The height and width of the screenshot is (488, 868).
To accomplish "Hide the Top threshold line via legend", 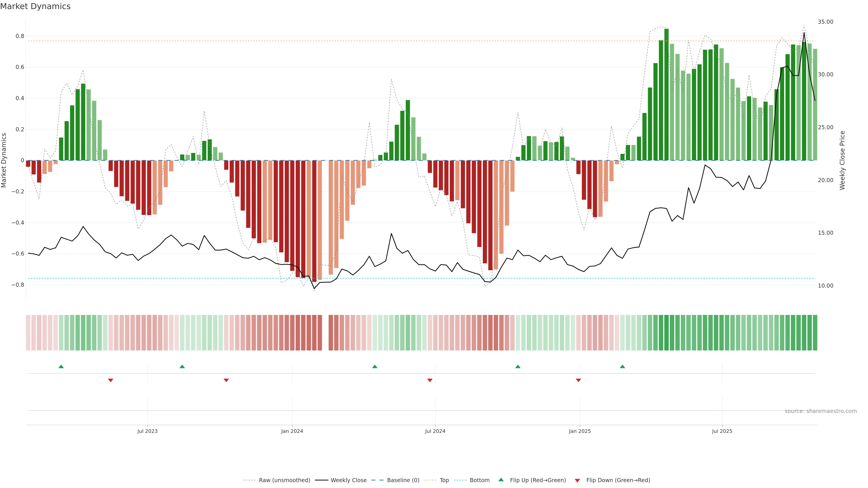I will [444, 480].
